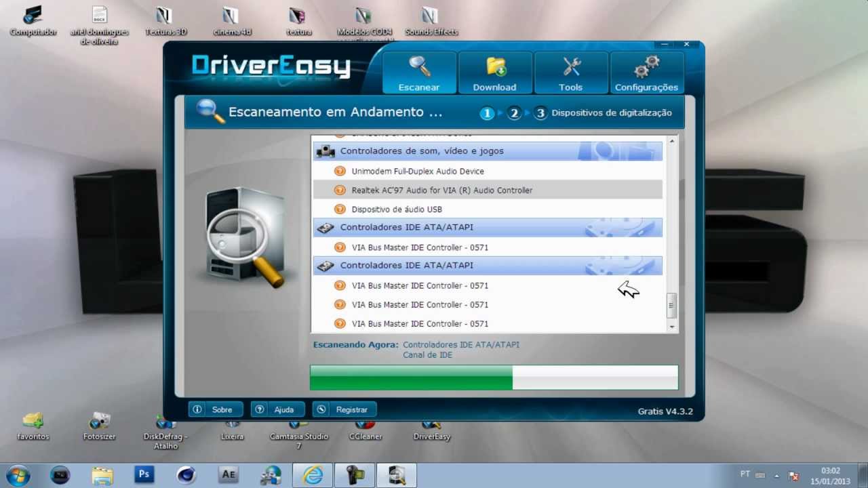Open Windows Explorer from the taskbar
The height and width of the screenshot is (488, 868).
tap(102, 475)
